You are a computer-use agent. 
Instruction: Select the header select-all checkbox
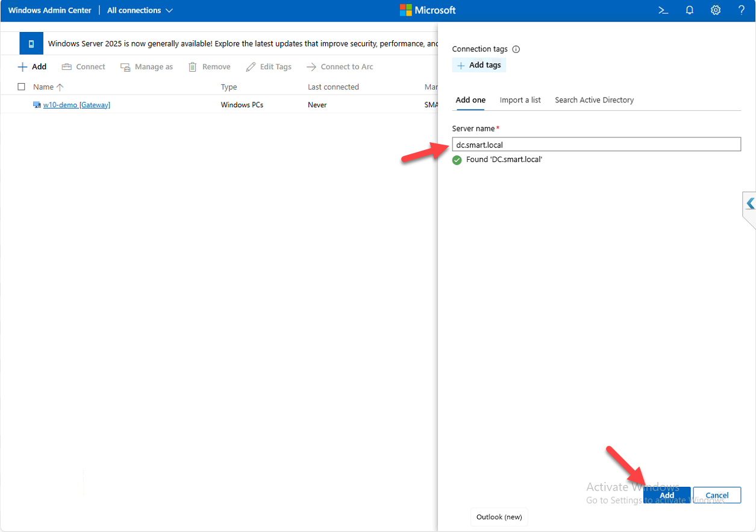coord(22,87)
